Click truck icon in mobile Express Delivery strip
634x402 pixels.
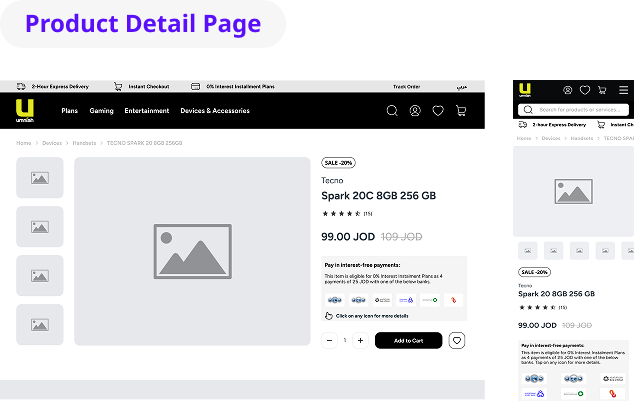pyautogui.click(x=523, y=125)
